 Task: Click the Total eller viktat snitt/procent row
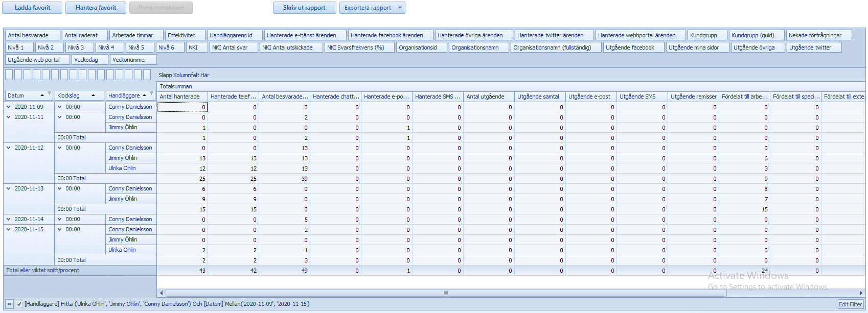[80, 270]
